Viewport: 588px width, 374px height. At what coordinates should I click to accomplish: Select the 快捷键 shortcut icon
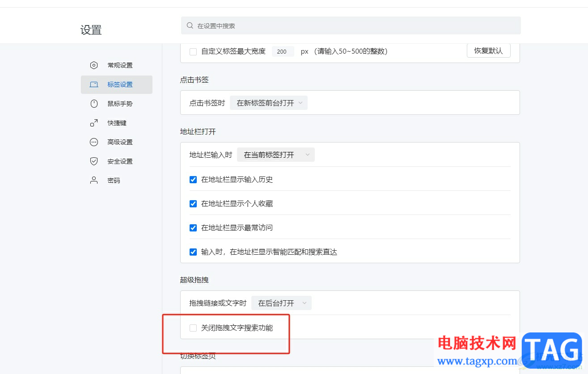(x=93, y=122)
